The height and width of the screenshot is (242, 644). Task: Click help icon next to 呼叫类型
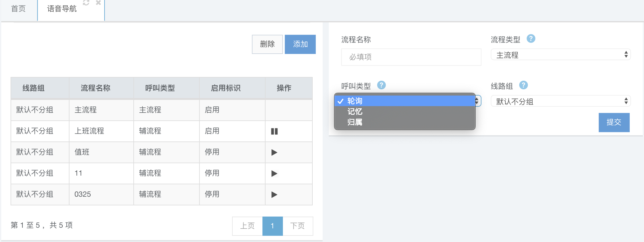tap(381, 85)
